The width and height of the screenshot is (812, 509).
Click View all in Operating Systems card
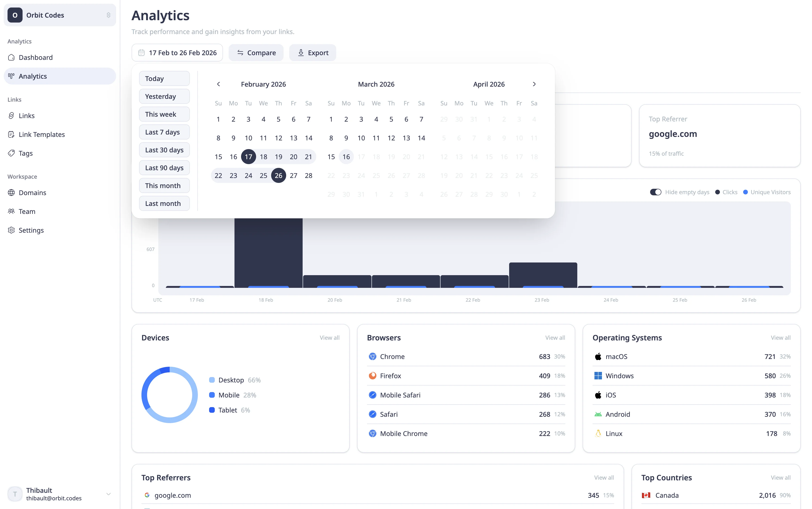point(781,338)
